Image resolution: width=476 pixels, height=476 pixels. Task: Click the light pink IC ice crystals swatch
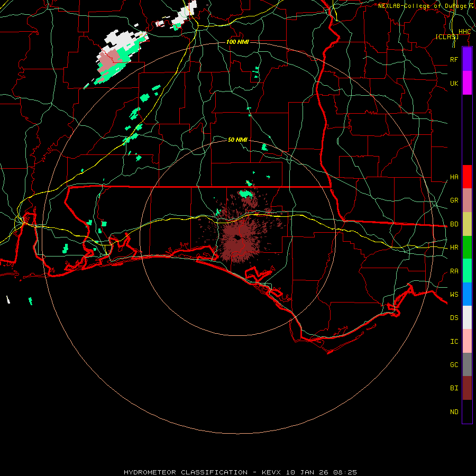467,341
